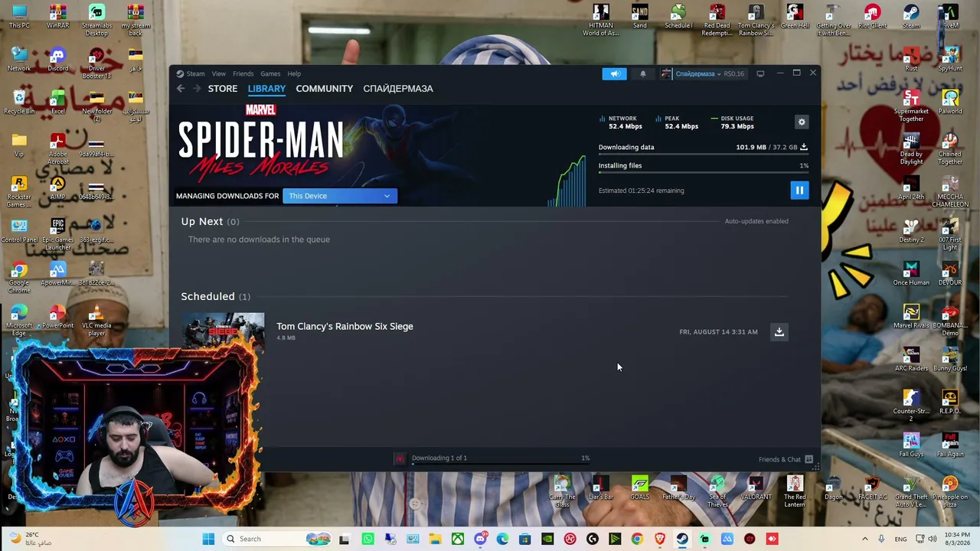Open Brave browser from the taskbar
Image resolution: width=980 pixels, height=551 pixels.
(659, 539)
